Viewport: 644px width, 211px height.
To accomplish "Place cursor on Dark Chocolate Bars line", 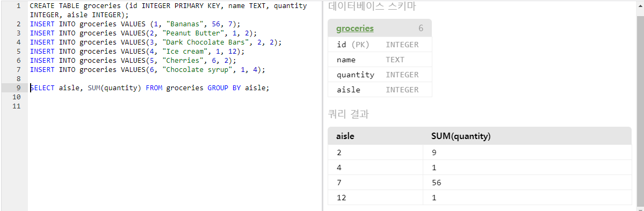I will [156, 42].
